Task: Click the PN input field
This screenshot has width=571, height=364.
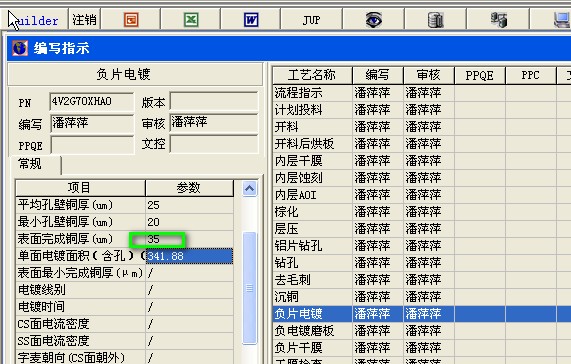Action: 91,102
